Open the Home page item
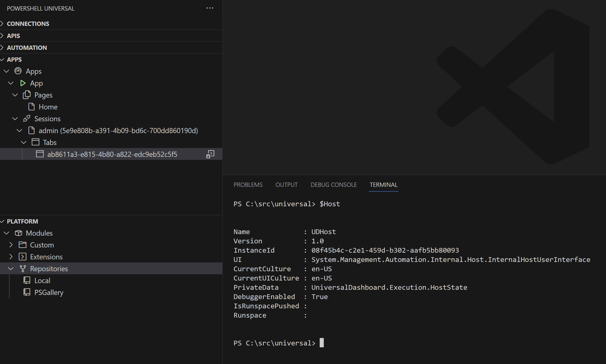Screen dimensions: 606x364 [48, 107]
